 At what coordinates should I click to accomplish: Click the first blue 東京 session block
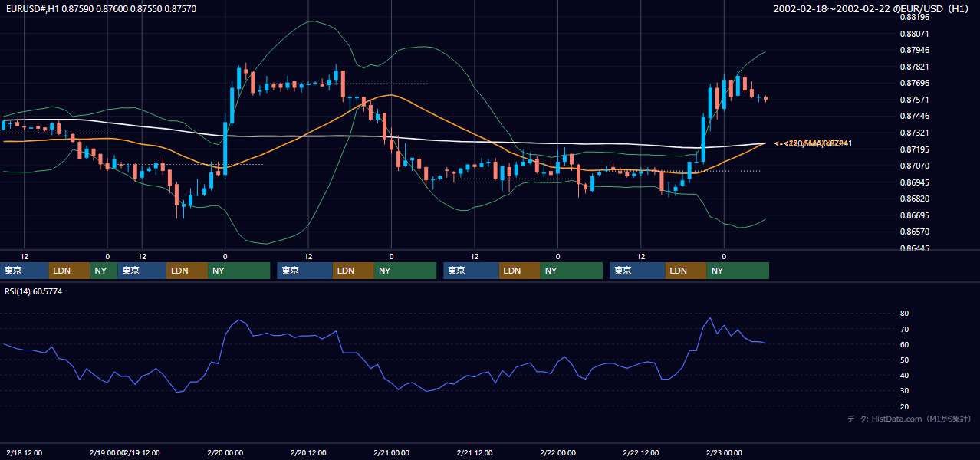pyautogui.click(x=25, y=271)
